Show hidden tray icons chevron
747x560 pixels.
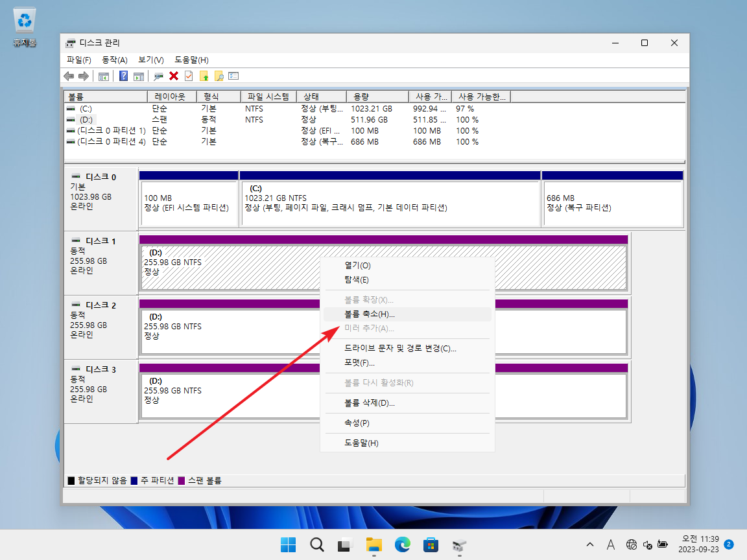(x=590, y=544)
